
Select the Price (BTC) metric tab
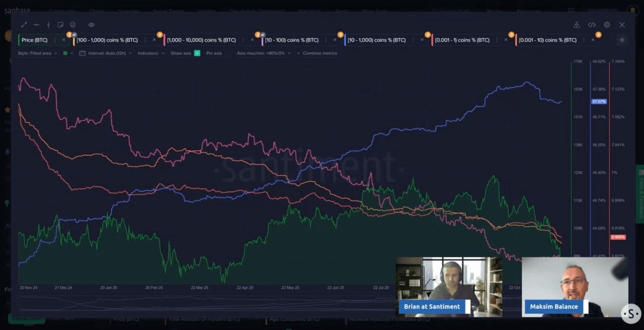(x=34, y=40)
